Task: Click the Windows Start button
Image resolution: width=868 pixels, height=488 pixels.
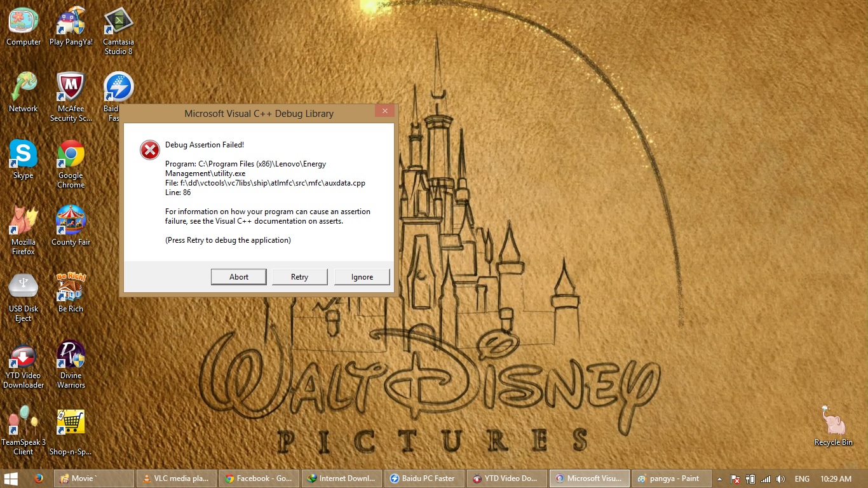Action: coord(11,478)
